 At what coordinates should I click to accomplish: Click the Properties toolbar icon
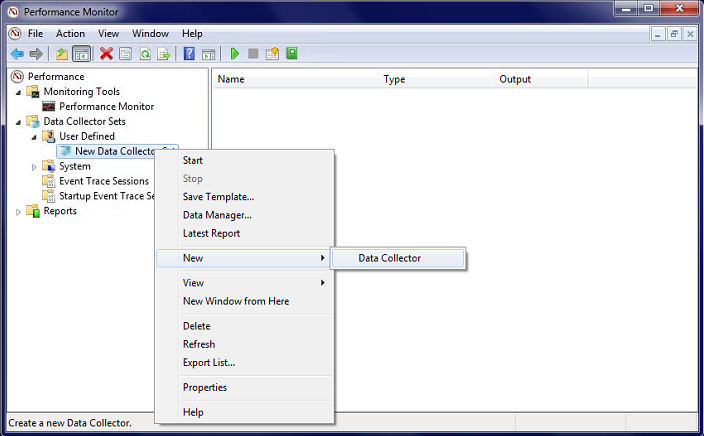coord(125,54)
